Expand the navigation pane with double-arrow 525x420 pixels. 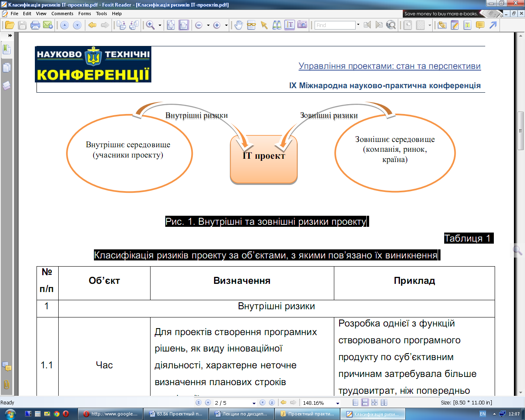[x=10, y=36]
